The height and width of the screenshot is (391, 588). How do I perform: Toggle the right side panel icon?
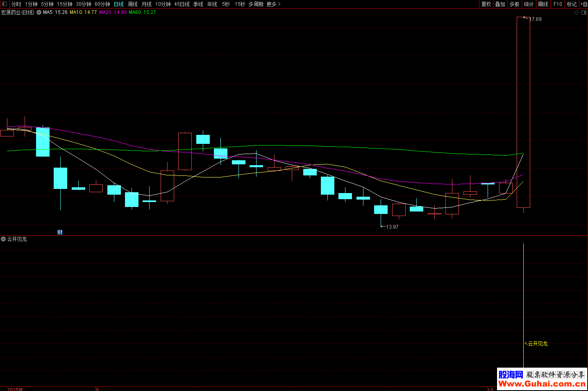[584, 13]
